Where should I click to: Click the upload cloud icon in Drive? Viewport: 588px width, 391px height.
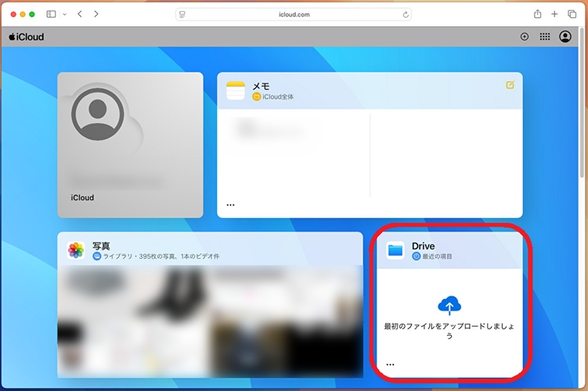(x=449, y=305)
